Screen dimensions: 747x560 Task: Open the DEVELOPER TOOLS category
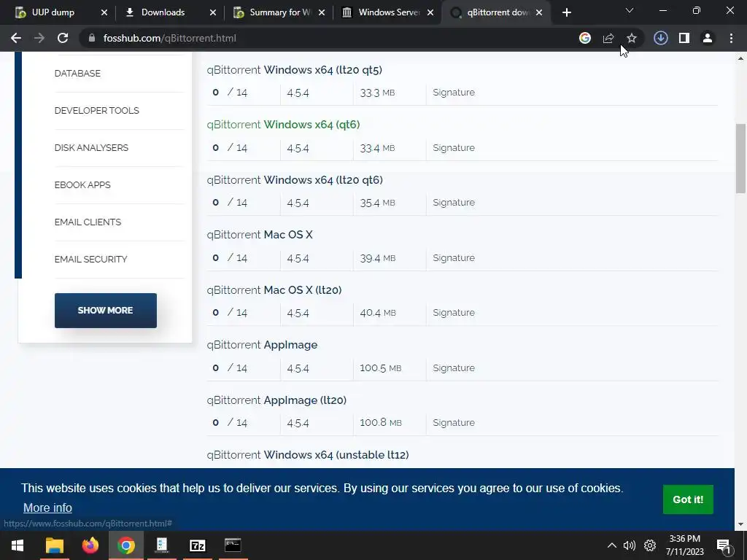(97, 111)
